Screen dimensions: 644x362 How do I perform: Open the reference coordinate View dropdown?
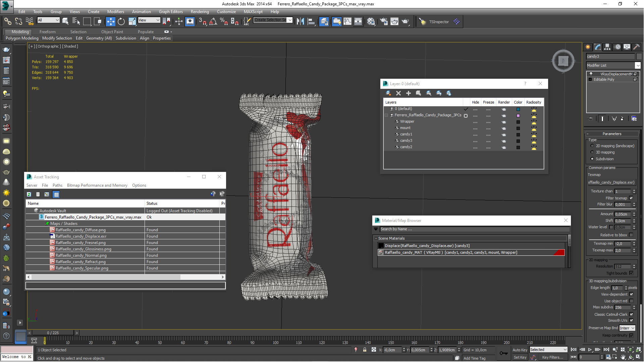(149, 20)
